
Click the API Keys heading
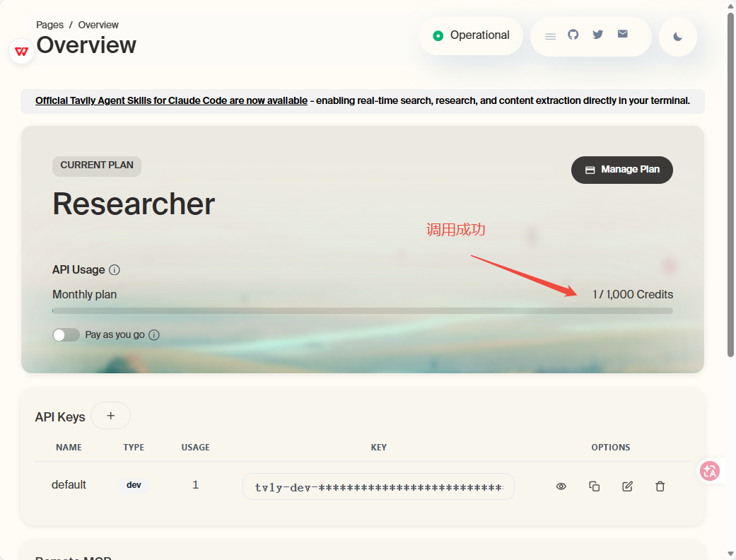coord(60,417)
